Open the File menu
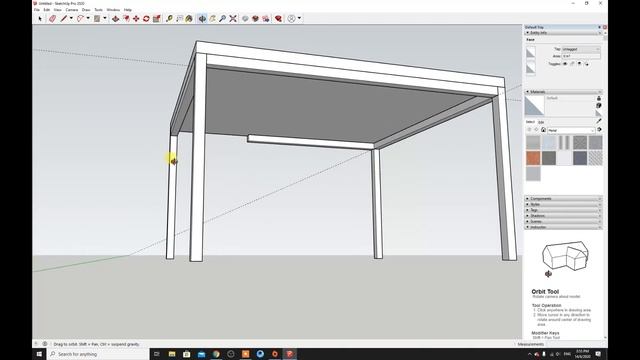The height and width of the screenshot is (360, 640). pyautogui.click(x=37, y=10)
